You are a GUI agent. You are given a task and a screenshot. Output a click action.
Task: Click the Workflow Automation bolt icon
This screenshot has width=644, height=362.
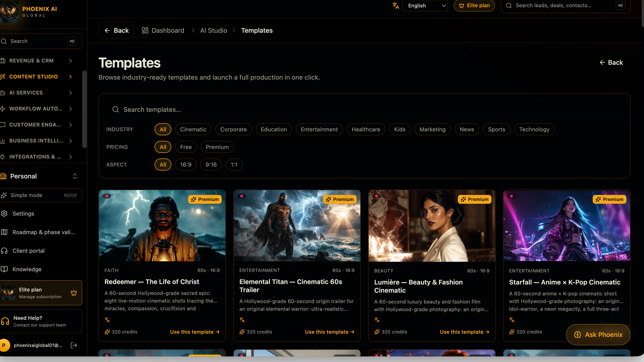pos(3,109)
